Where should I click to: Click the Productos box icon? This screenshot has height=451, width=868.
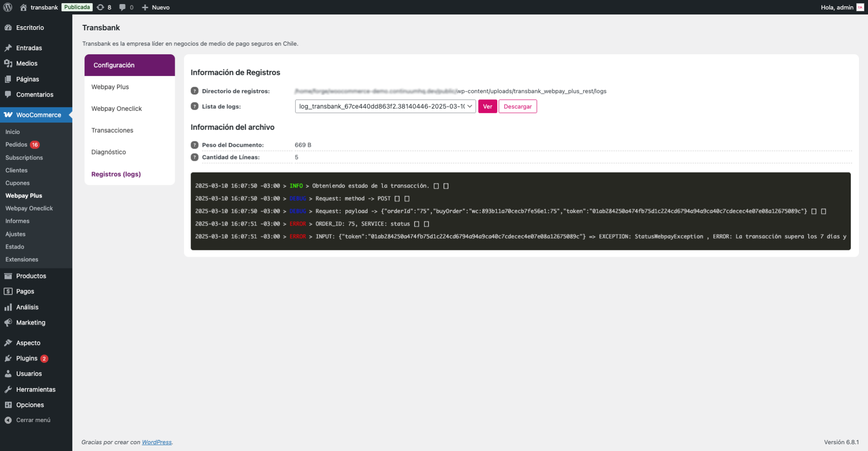pos(8,276)
